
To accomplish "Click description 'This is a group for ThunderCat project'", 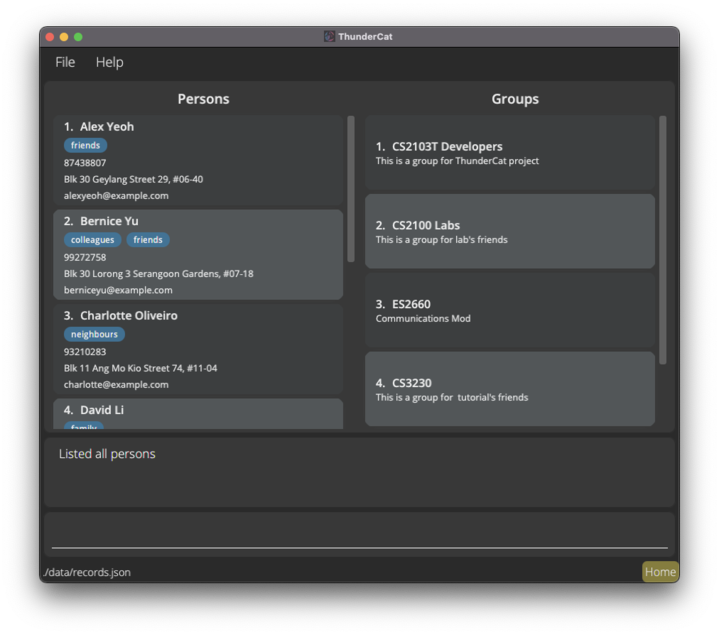I will pyautogui.click(x=457, y=161).
